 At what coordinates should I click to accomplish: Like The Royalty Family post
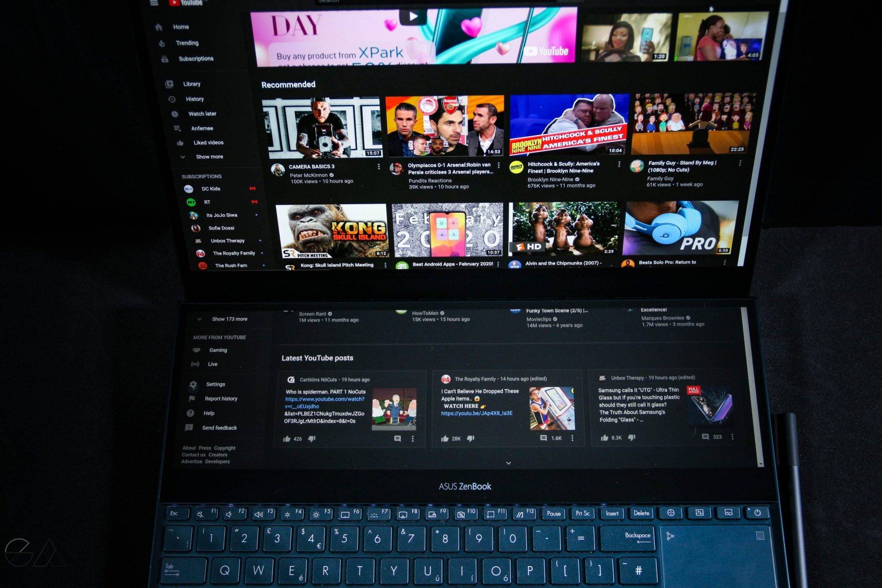445,439
